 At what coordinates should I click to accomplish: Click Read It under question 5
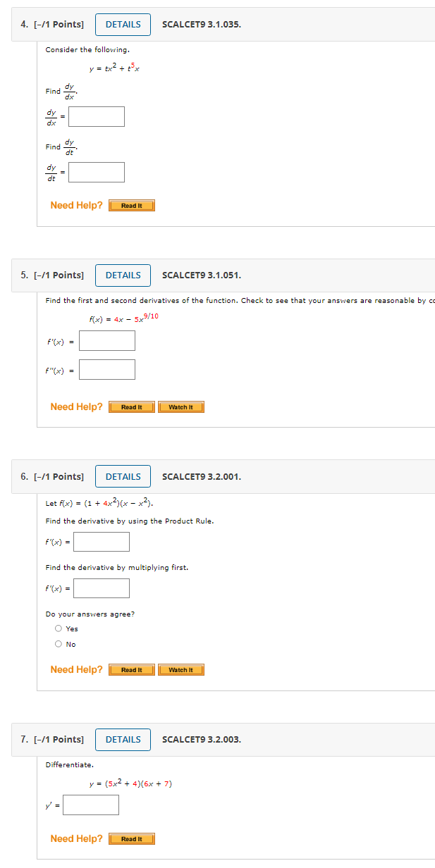(131, 407)
